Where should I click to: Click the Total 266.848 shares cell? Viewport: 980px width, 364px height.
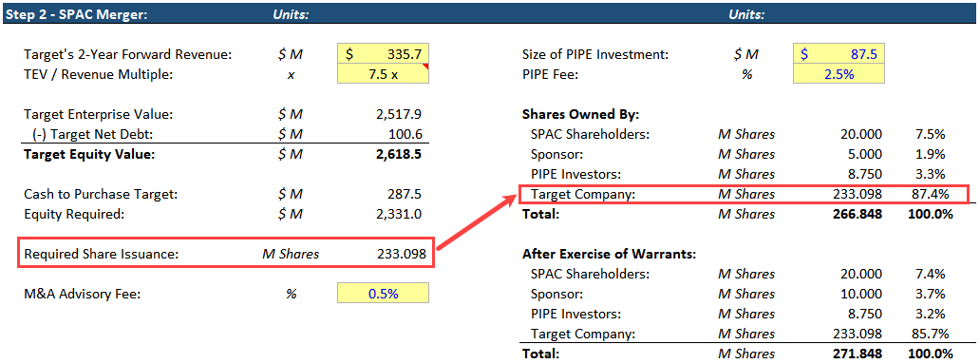pyautogui.click(x=857, y=214)
